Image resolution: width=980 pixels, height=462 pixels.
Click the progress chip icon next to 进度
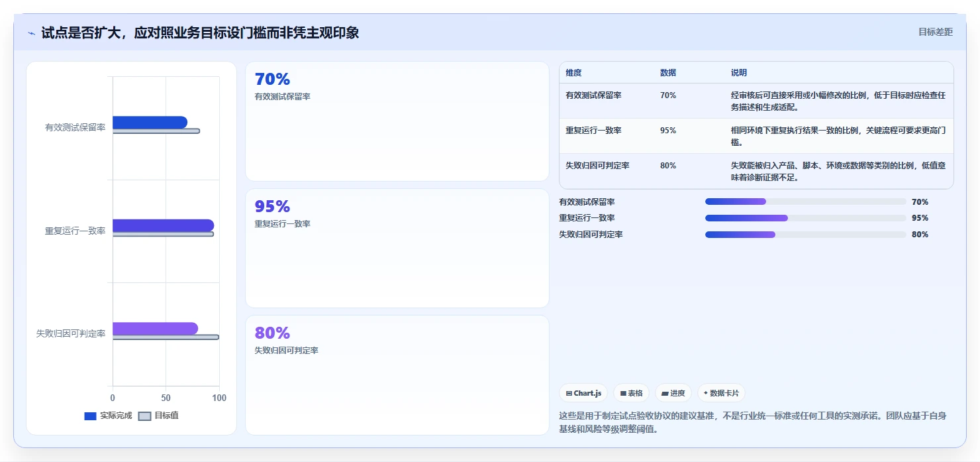click(x=665, y=393)
